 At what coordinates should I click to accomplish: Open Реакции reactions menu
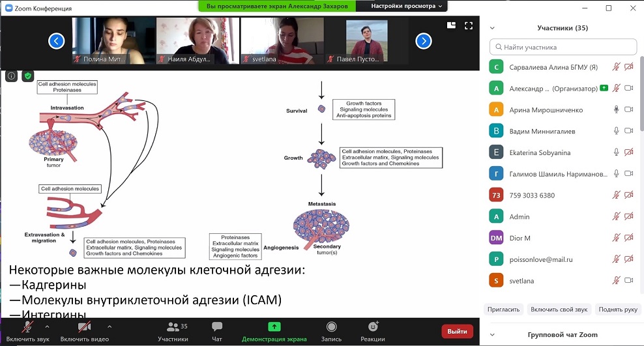coord(373,332)
